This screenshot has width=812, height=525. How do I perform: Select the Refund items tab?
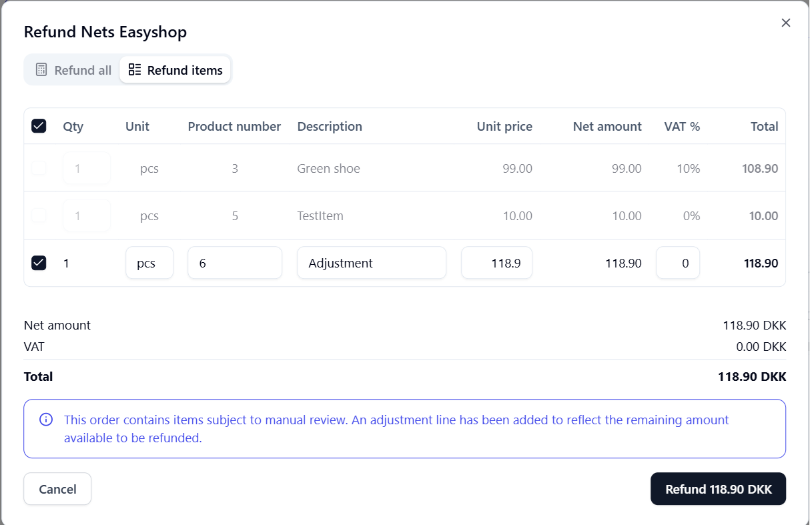click(175, 70)
